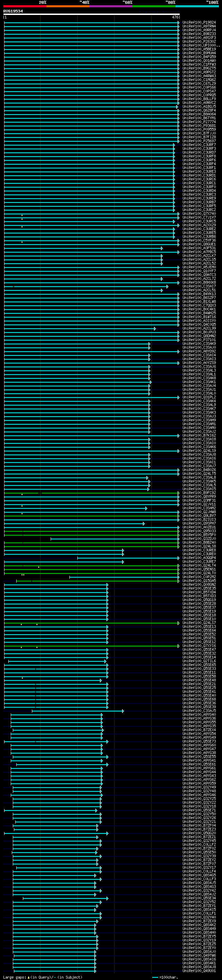This screenshot has width=222, height=980.
Task: Select the UniRef100_C3URF7 label
Action: pos(199,145)
